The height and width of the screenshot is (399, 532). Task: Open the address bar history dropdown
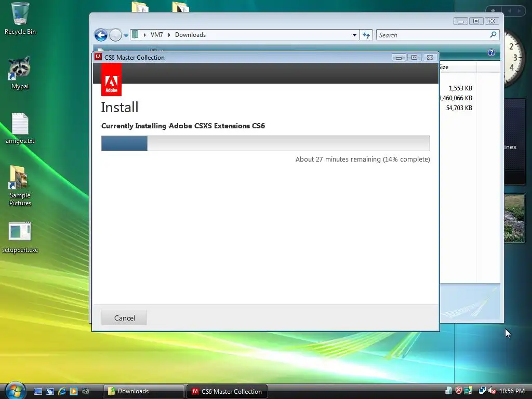click(354, 35)
